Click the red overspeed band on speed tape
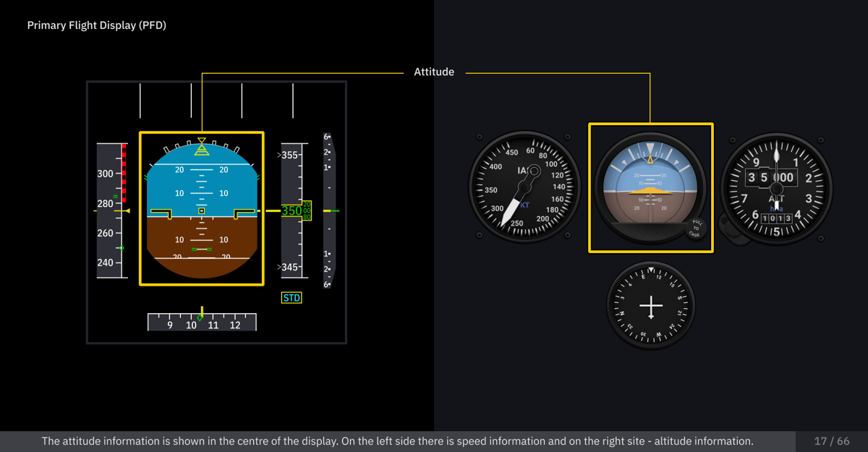This screenshot has height=452, width=868. (x=124, y=174)
